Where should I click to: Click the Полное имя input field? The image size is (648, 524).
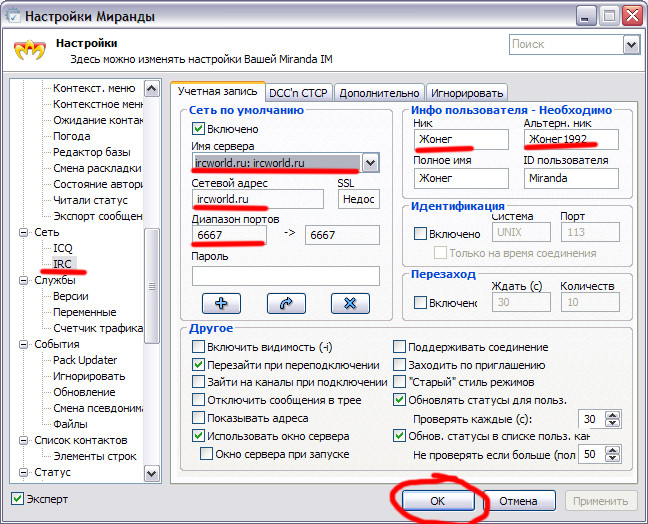461,179
